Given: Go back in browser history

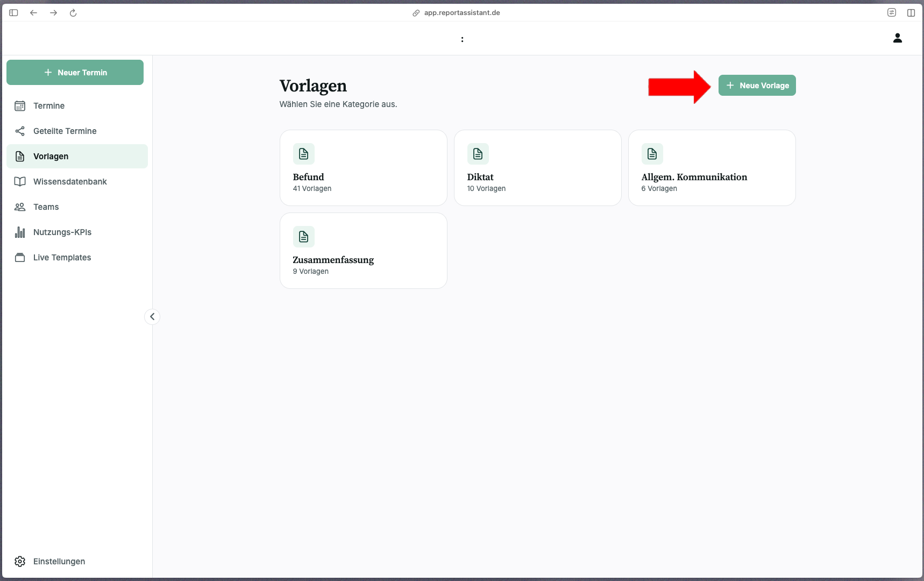Looking at the screenshot, I should point(33,13).
